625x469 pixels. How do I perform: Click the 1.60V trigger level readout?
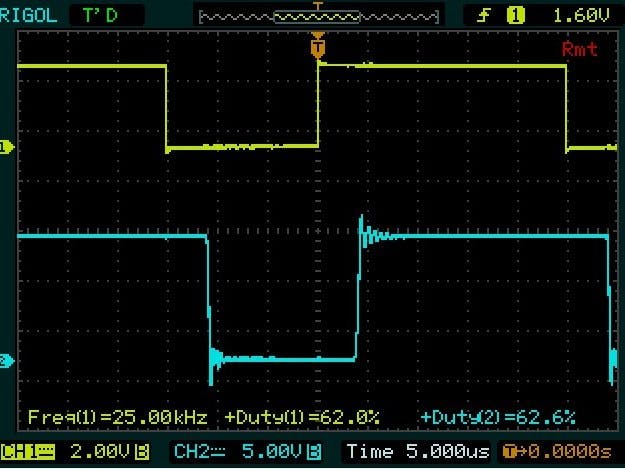[x=582, y=16]
